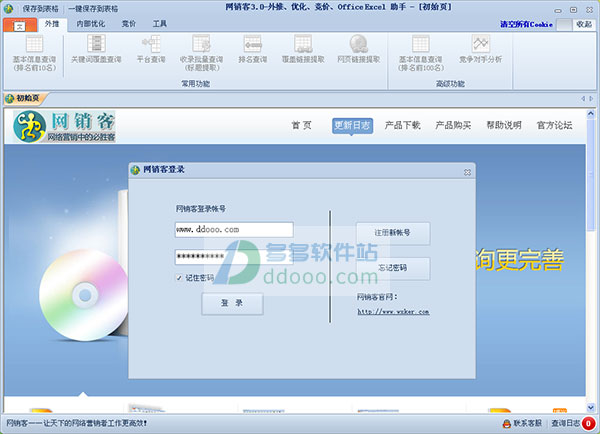Switch to 外推 ribbon tab
This screenshot has width=600, height=434.
coord(52,24)
